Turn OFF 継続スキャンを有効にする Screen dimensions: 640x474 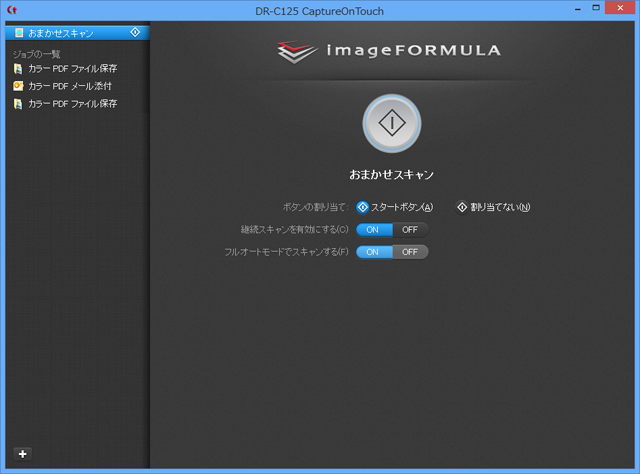(410, 230)
